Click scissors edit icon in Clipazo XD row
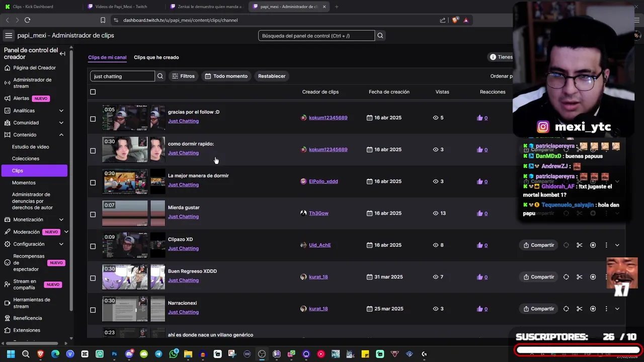This screenshot has width=644, height=362. [580, 245]
